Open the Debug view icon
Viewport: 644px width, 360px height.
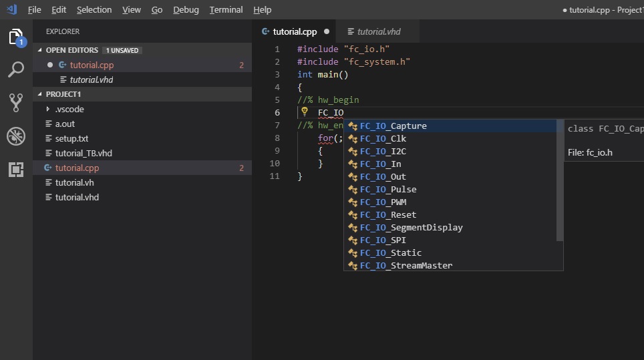[x=16, y=136]
